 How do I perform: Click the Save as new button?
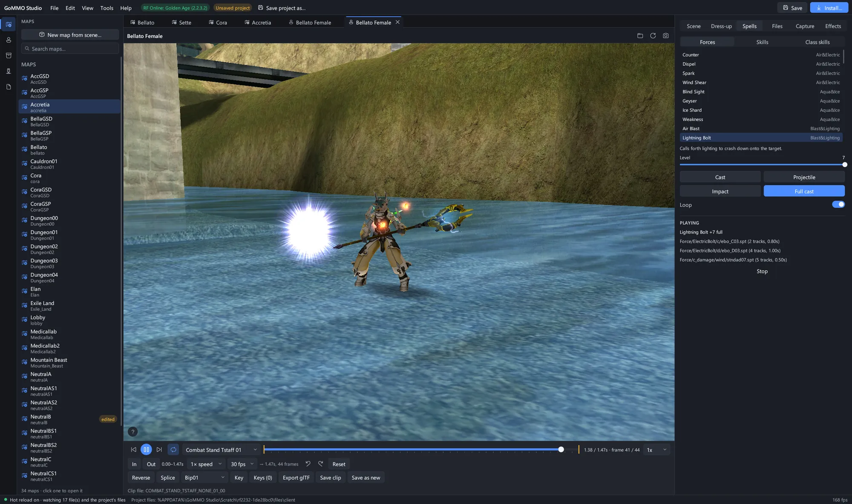pyautogui.click(x=366, y=478)
